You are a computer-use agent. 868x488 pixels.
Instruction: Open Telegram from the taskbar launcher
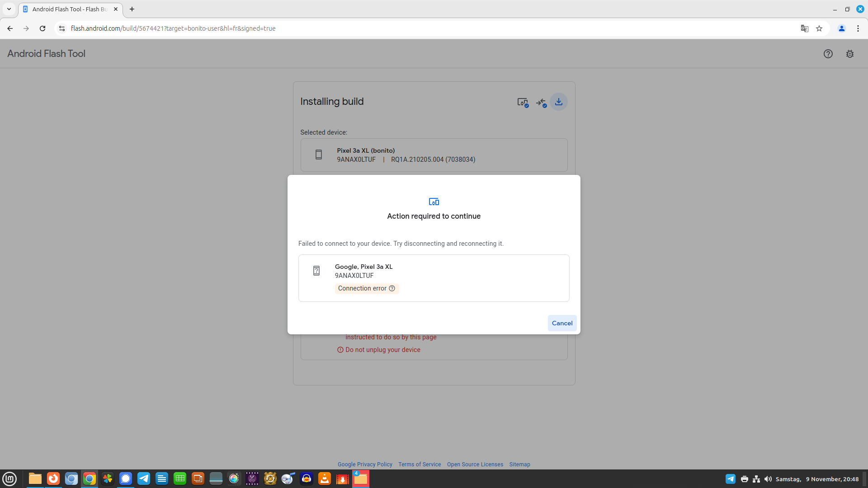144,479
